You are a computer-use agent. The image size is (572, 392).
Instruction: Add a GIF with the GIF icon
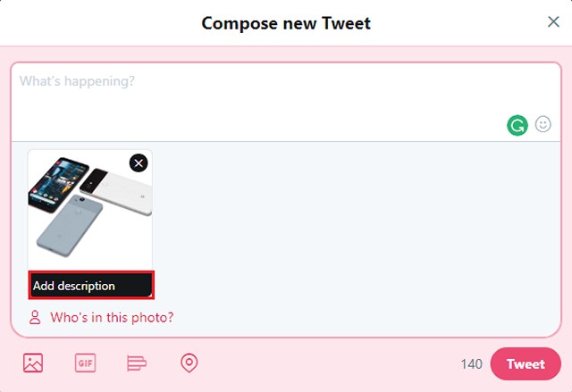[x=86, y=363]
